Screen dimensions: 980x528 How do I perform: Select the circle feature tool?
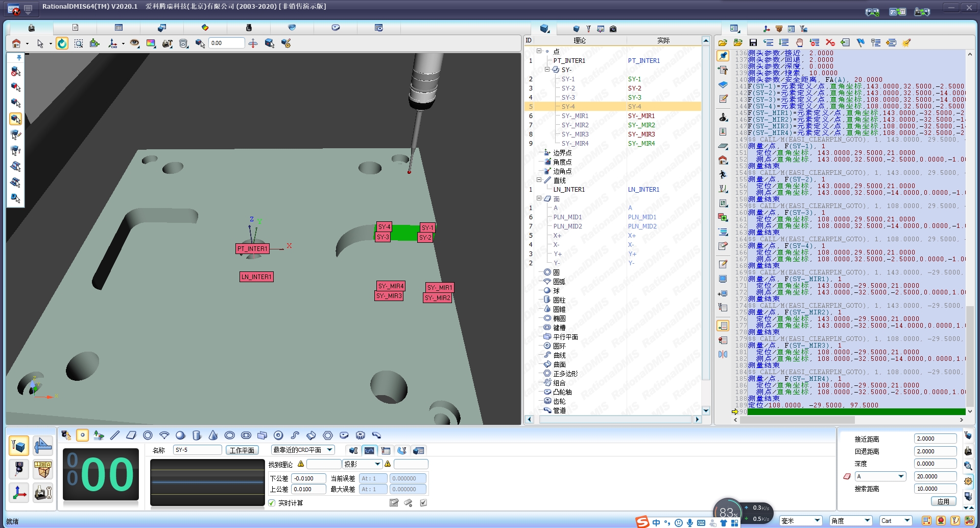[x=148, y=435]
